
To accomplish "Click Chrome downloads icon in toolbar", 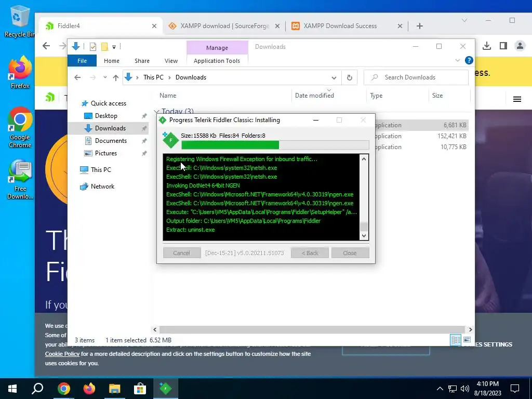I will [487, 46].
